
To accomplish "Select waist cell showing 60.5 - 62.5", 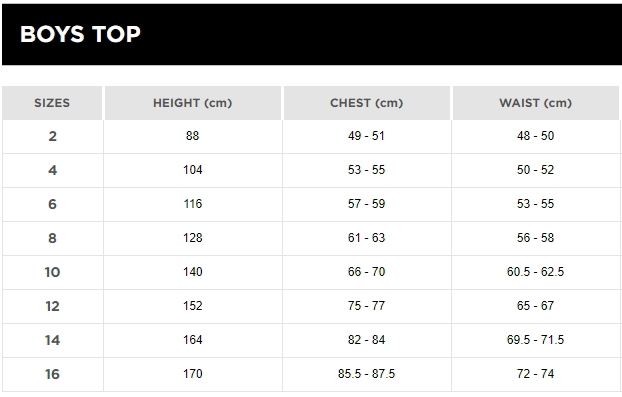I will (536, 272).
